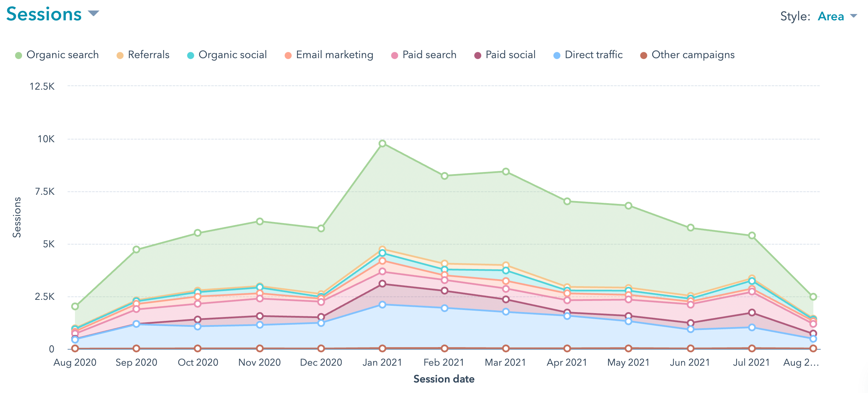The image size is (868, 393).
Task: Toggle Referrals series in legend
Action: 143,55
